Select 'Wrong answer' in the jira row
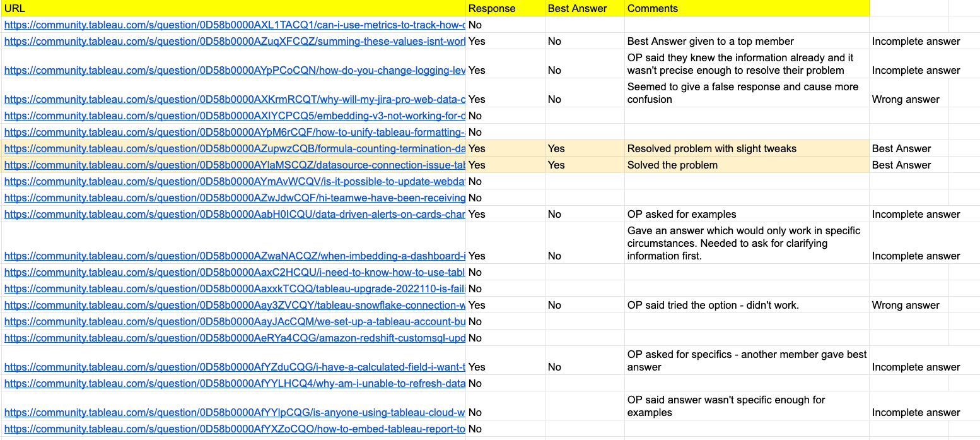This screenshot has width=980, height=440. pos(906,100)
